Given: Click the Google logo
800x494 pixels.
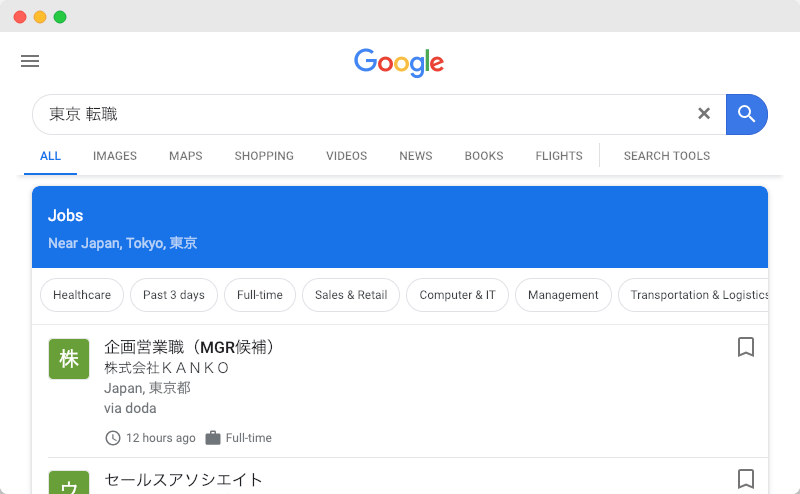Looking at the screenshot, I should pos(399,63).
